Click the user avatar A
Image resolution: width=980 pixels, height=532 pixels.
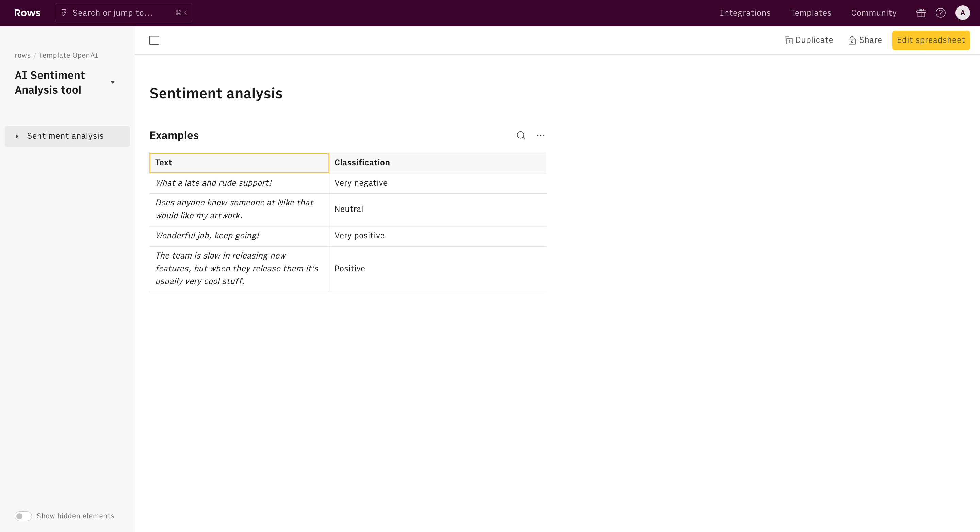tap(963, 13)
